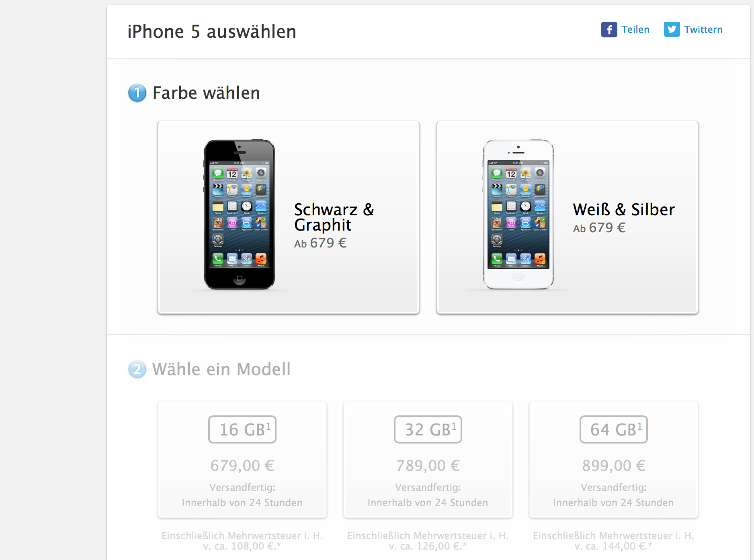Click the Facebook share icon

[609, 29]
